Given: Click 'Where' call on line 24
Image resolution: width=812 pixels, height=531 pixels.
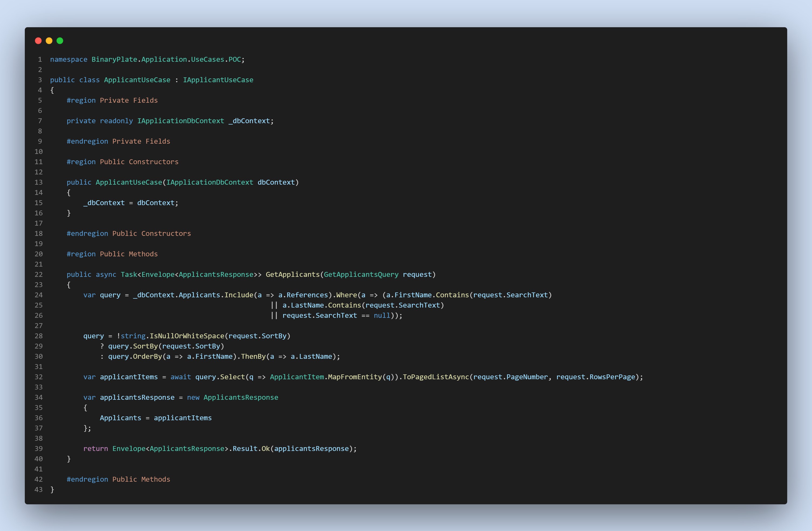Looking at the screenshot, I should [x=346, y=295].
